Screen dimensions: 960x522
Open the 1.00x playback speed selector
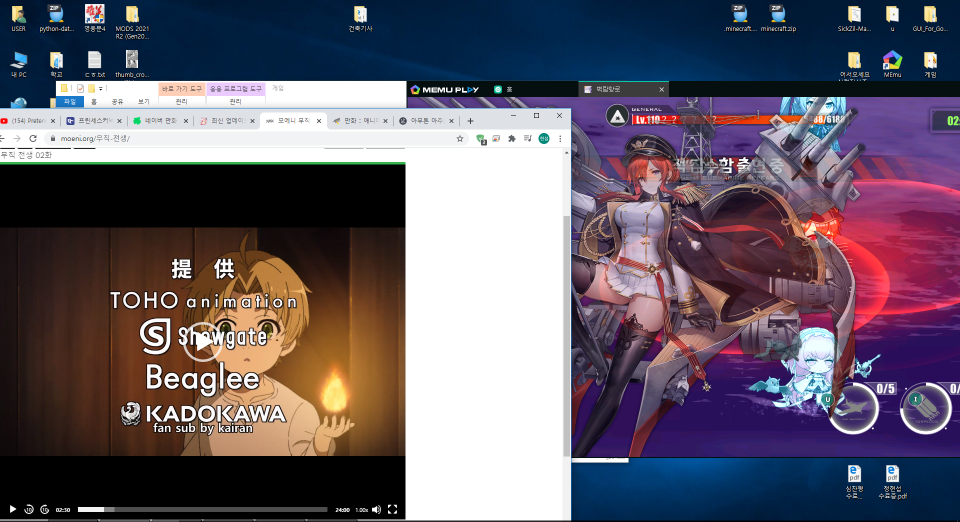(x=361, y=510)
